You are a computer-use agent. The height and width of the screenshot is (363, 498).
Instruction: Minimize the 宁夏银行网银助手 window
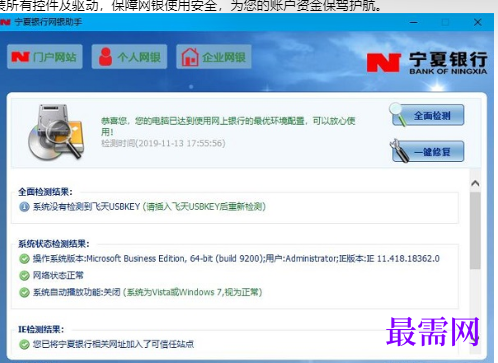click(x=414, y=22)
